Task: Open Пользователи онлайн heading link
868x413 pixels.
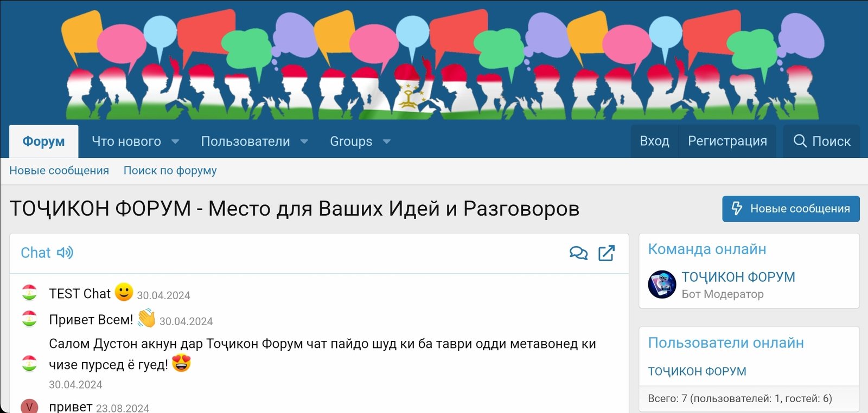Action: (726, 343)
